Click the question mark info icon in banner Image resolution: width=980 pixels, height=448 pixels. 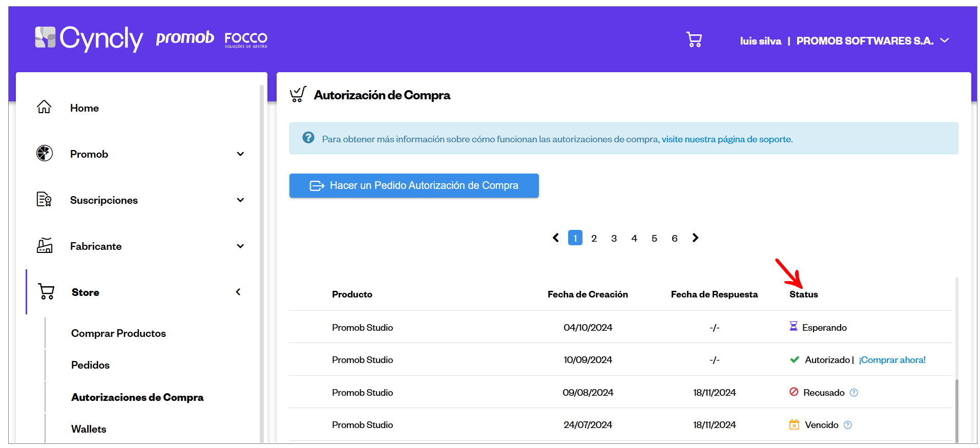pyautogui.click(x=308, y=137)
